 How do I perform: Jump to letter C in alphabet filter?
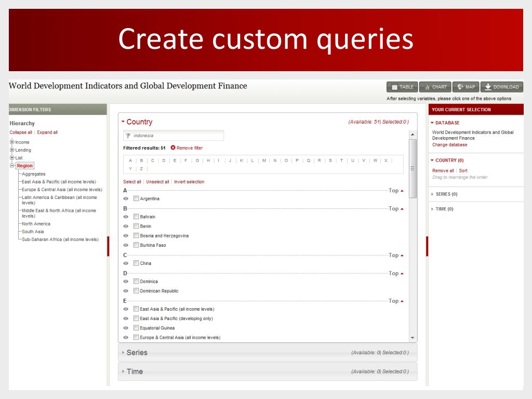click(153, 161)
